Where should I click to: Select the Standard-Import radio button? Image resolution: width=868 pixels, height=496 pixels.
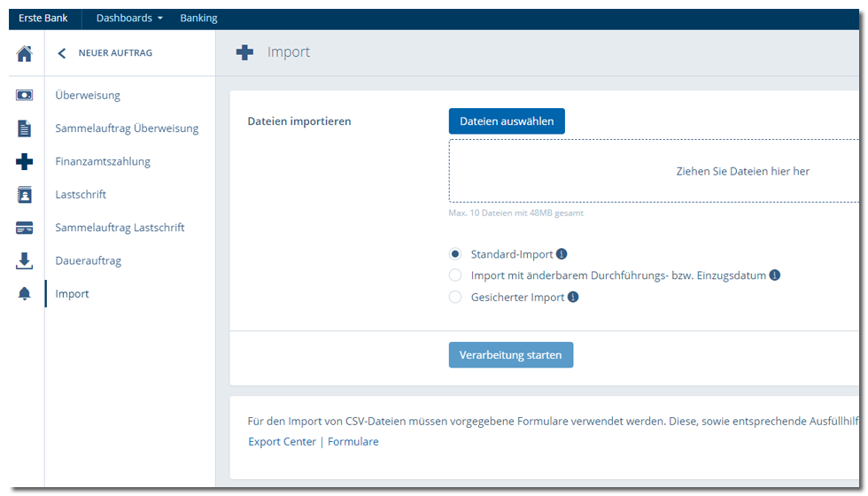tap(455, 254)
